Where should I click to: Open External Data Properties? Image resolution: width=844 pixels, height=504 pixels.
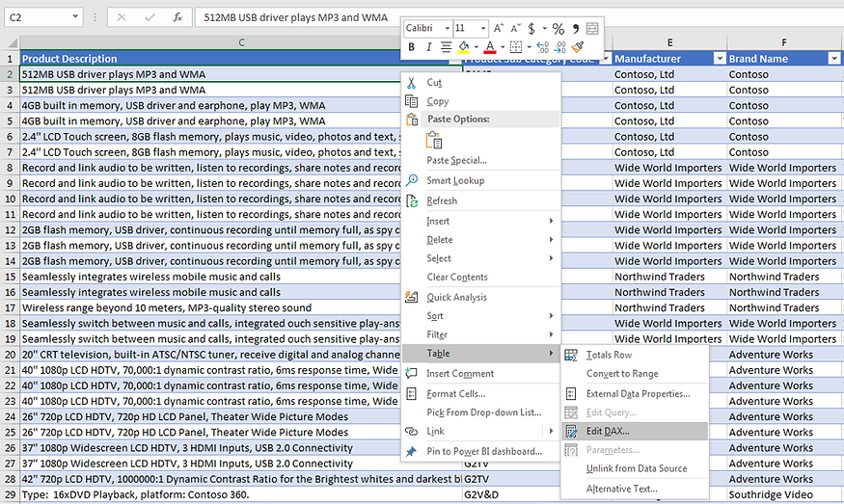point(635,394)
